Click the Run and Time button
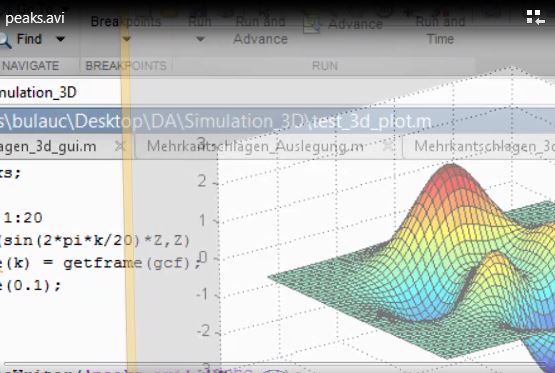Image resolution: width=555 pixels, height=373 pixels. point(440,30)
